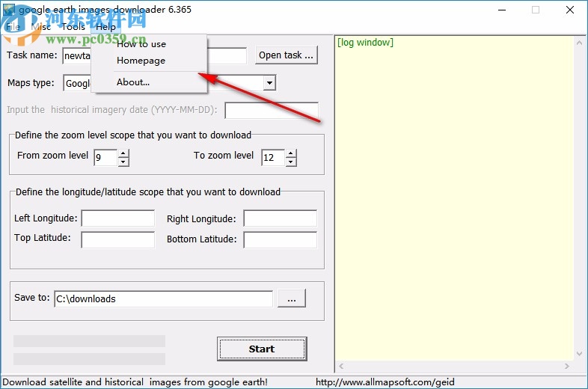
Task: Click the lower progress bar
Action: (x=89, y=359)
